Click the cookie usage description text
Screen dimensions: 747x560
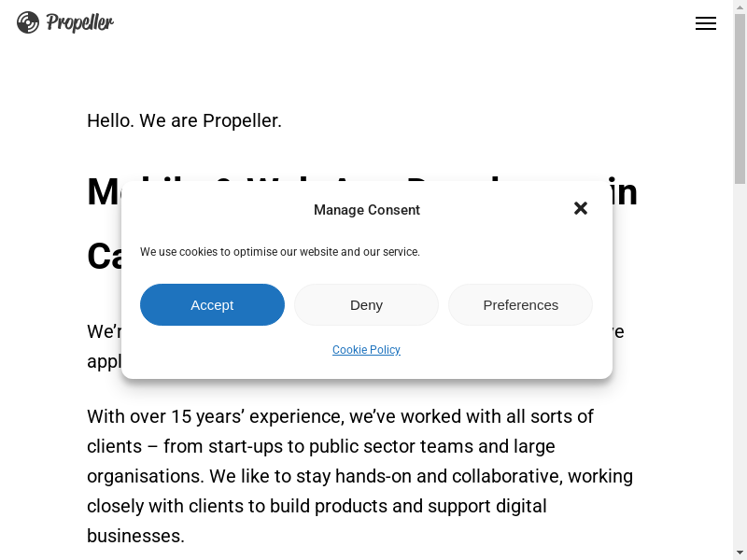[280, 252]
